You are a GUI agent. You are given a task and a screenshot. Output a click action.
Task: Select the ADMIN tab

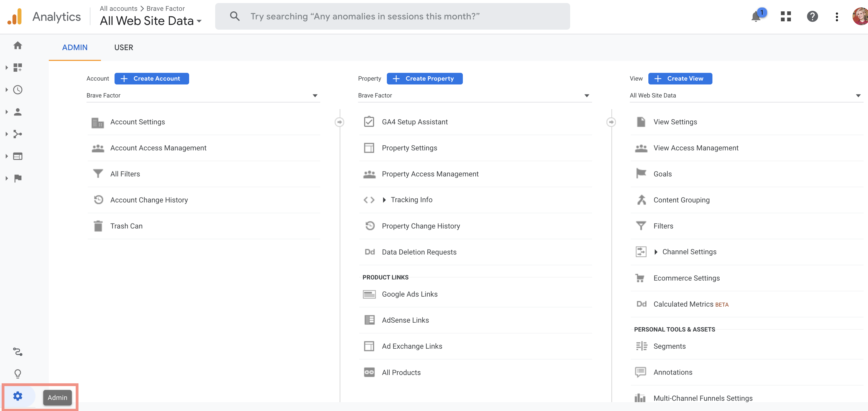(75, 47)
